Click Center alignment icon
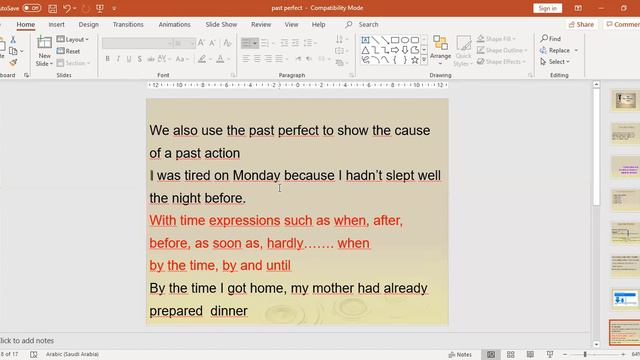The height and width of the screenshot is (360, 640). pos(257,59)
